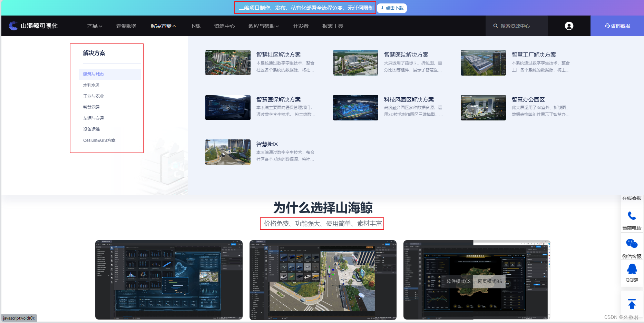Select the 软件模式CS tab

pyautogui.click(x=458, y=282)
